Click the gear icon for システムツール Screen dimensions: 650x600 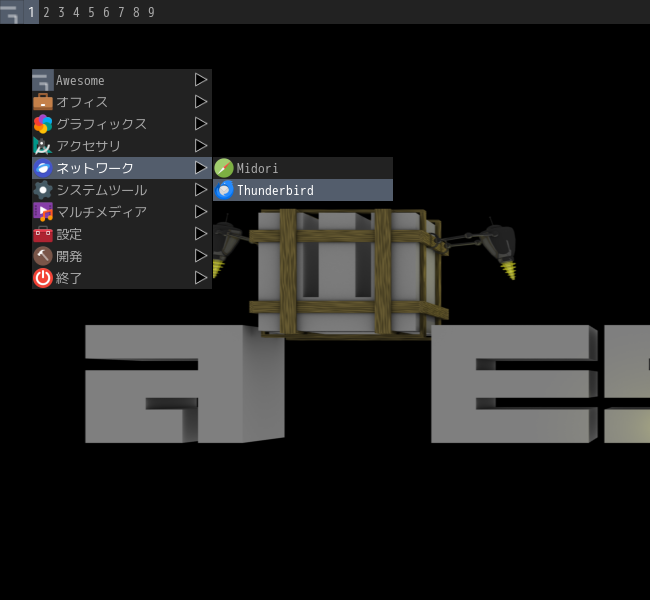point(43,190)
